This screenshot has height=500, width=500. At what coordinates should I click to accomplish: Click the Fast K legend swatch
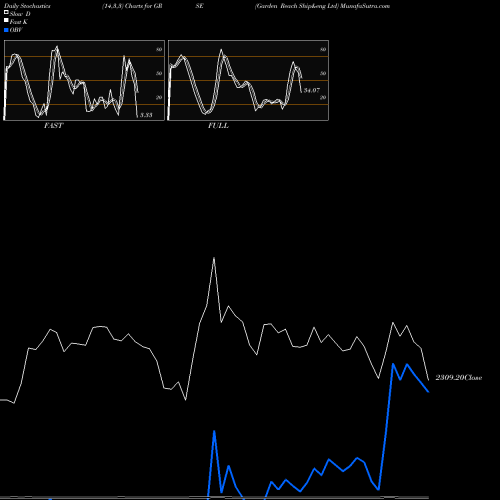point(6,20)
